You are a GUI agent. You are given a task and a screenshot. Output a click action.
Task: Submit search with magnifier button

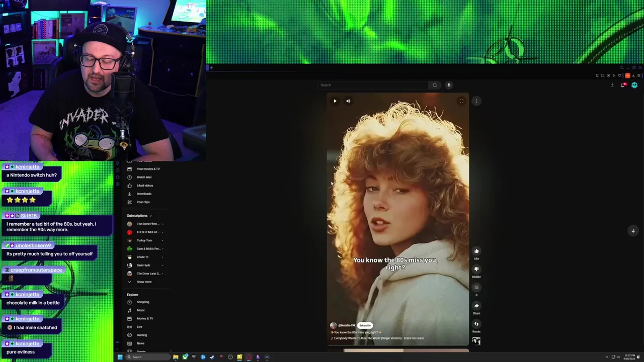tap(435, 85)
